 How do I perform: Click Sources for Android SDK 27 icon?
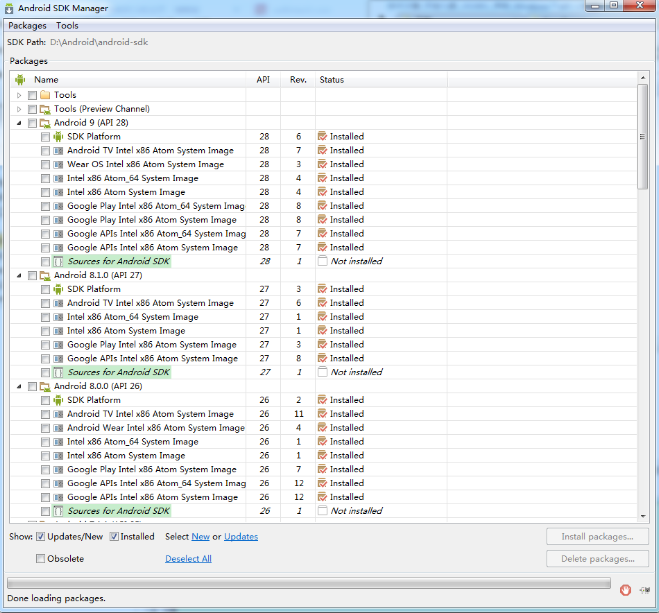(x=58, y=372)
